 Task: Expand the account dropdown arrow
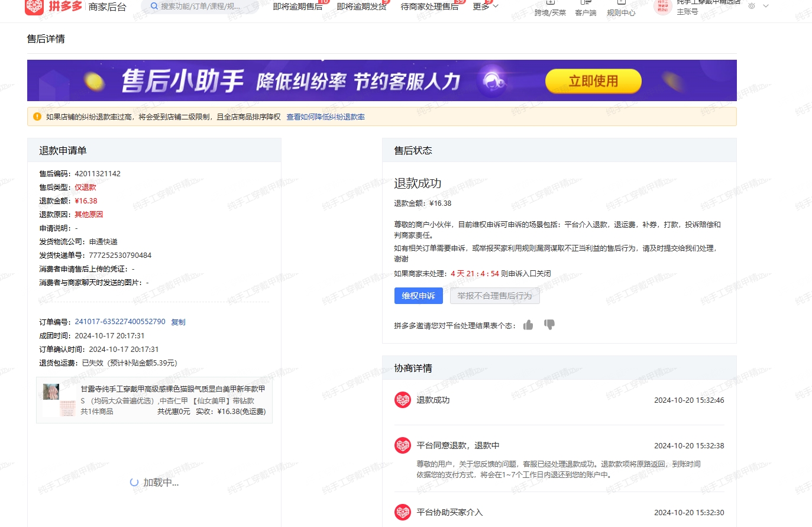[x=766, y=6]
